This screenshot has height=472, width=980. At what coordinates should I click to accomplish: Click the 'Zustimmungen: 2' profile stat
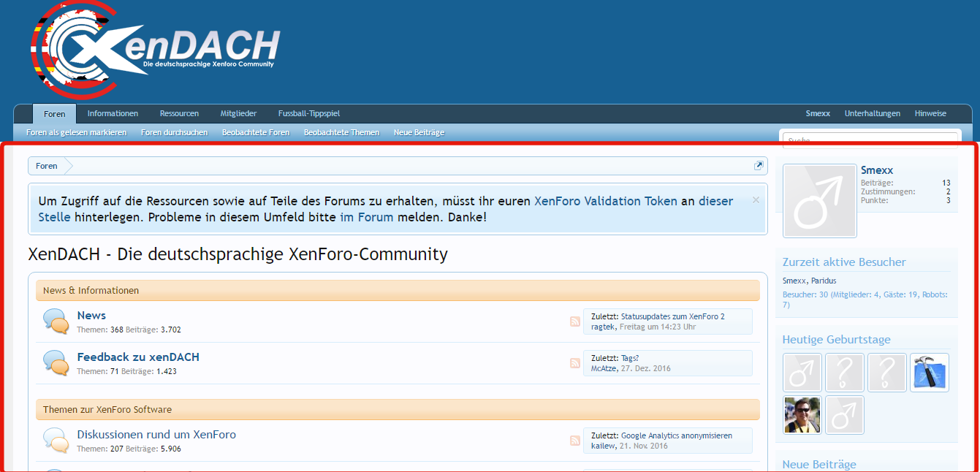pos(905,191)
